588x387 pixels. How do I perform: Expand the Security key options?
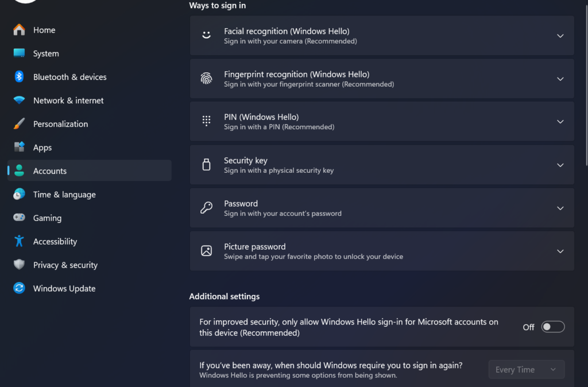coord(560,164)
